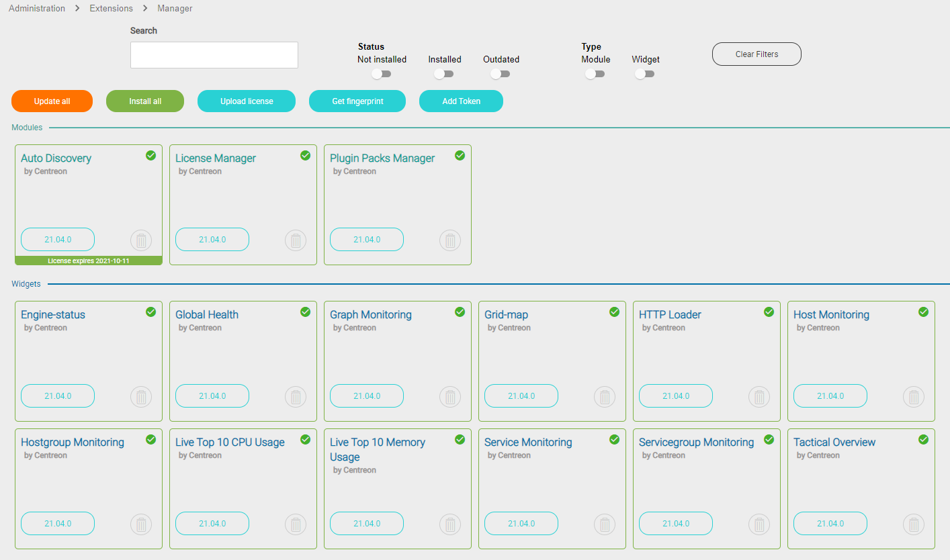Open Live Top 10 CPU Usage title
This screenshot has height=560, width=950.
click(x=230, y=442)
